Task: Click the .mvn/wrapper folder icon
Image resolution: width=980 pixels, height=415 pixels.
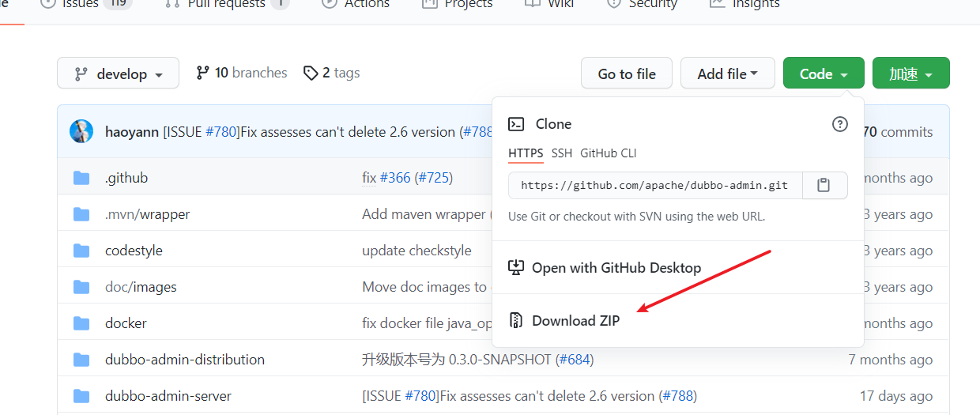Action: coord(81,214)
